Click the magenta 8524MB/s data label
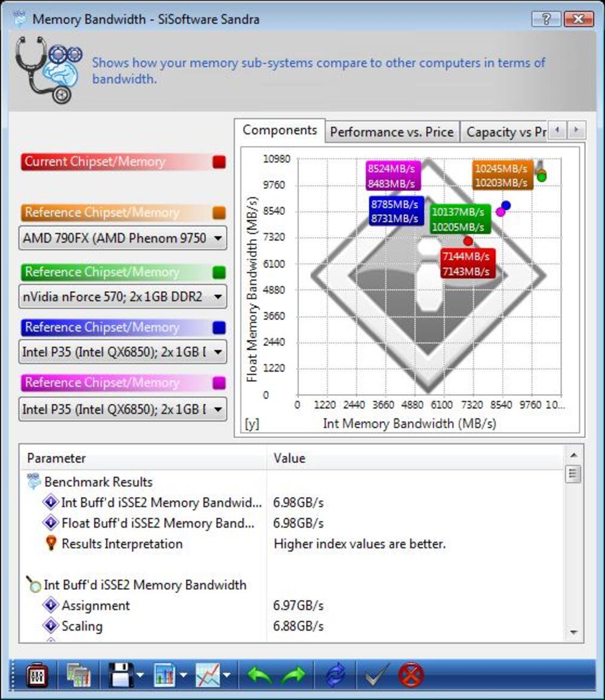605x700 pixels. [393, 175]
